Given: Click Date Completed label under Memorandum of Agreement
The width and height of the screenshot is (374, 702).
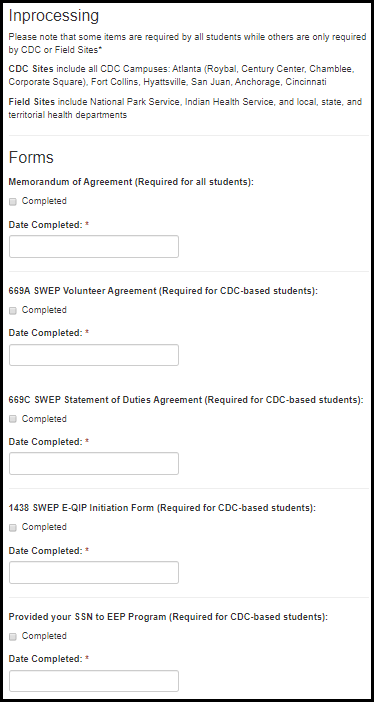Looking at the screenshot, I should pos(49,225).
